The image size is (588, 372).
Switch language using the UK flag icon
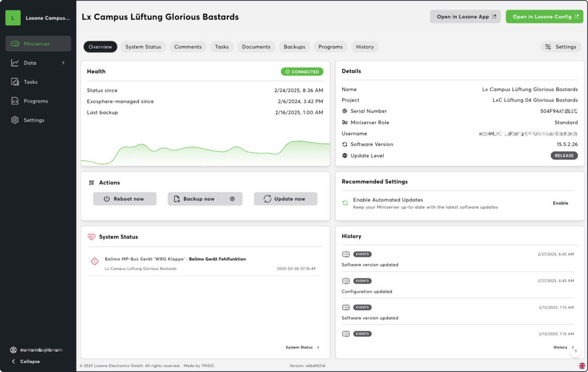582,365
